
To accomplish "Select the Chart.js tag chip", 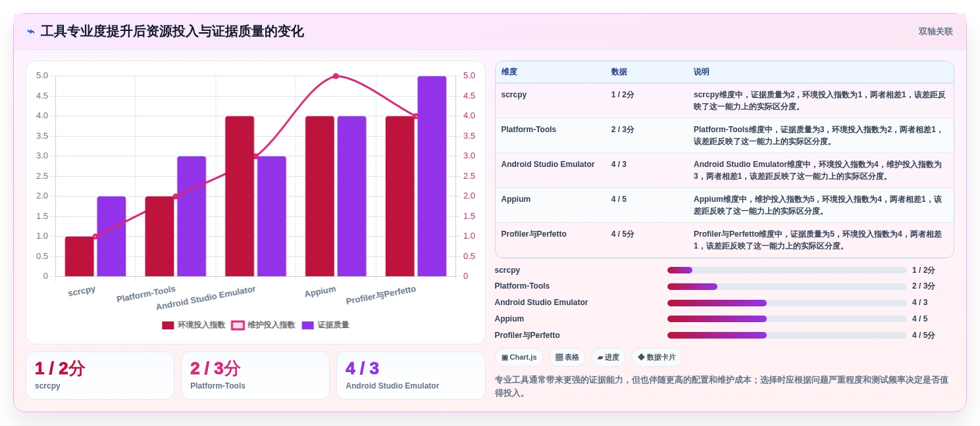I will point(519,357).
